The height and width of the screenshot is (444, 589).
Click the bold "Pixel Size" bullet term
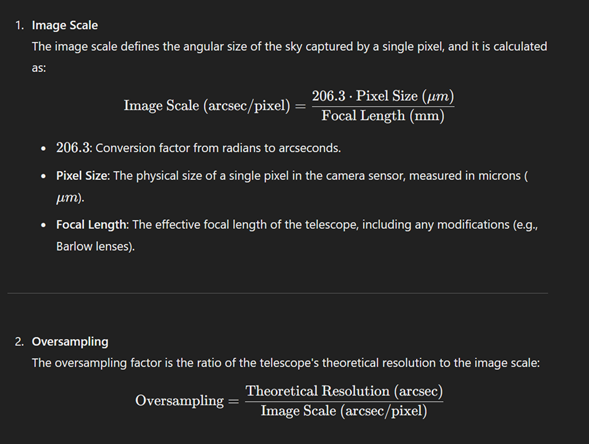(82, 176)
